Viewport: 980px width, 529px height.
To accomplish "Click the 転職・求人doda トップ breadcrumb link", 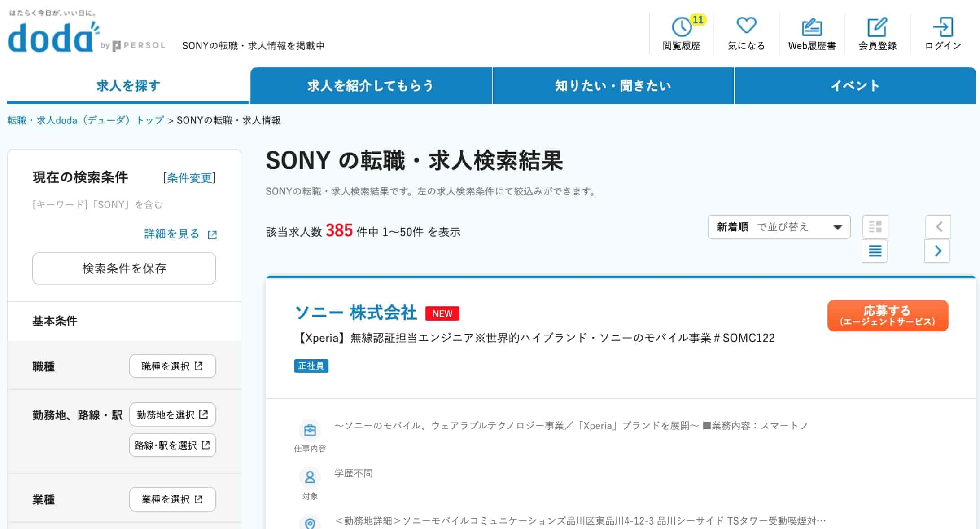I will click(x=86, y=120).
